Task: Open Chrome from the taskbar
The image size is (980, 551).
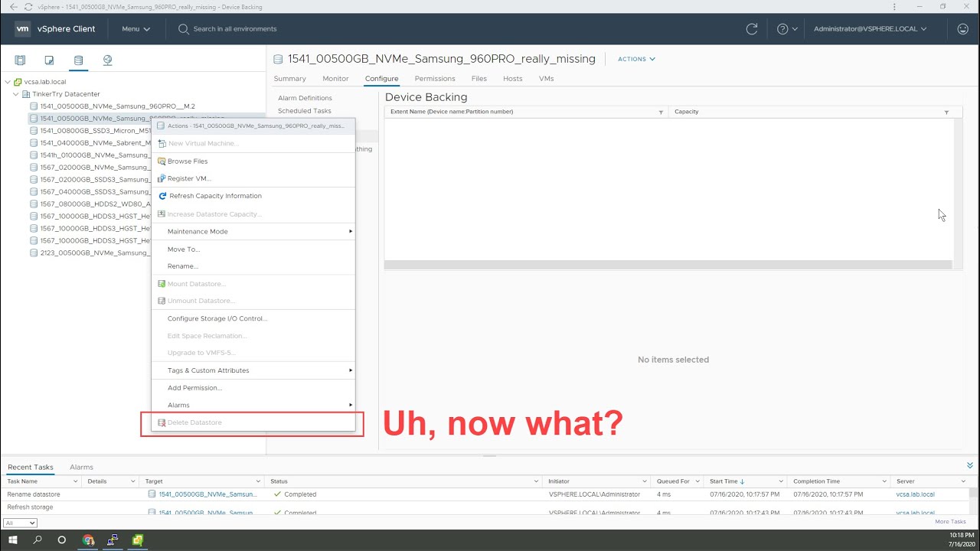Action: point(88,540)
